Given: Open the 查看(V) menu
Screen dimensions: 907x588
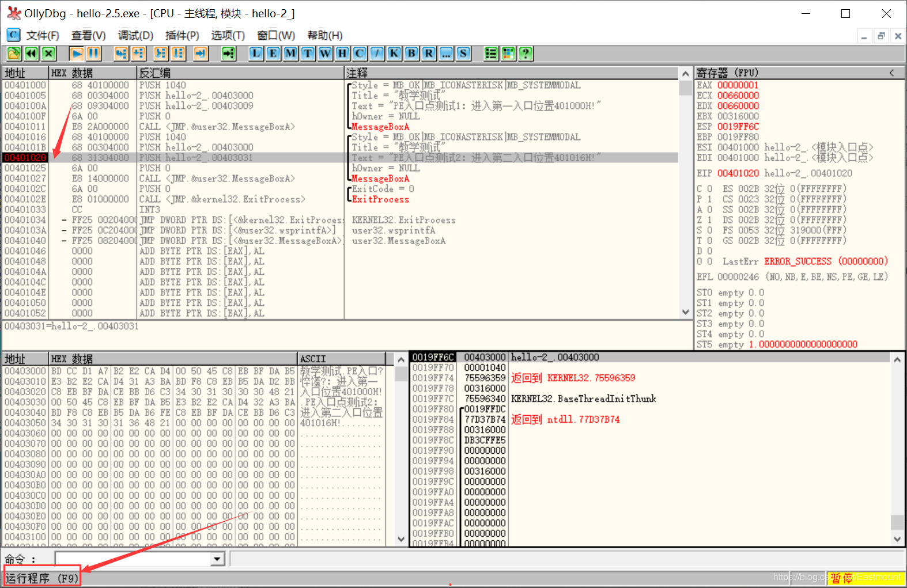Looking at the screenshot, I should 88,36.
